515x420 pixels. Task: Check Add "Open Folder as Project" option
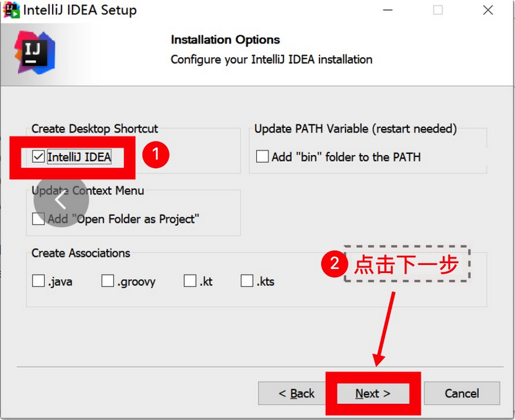[x=38, y=219]
